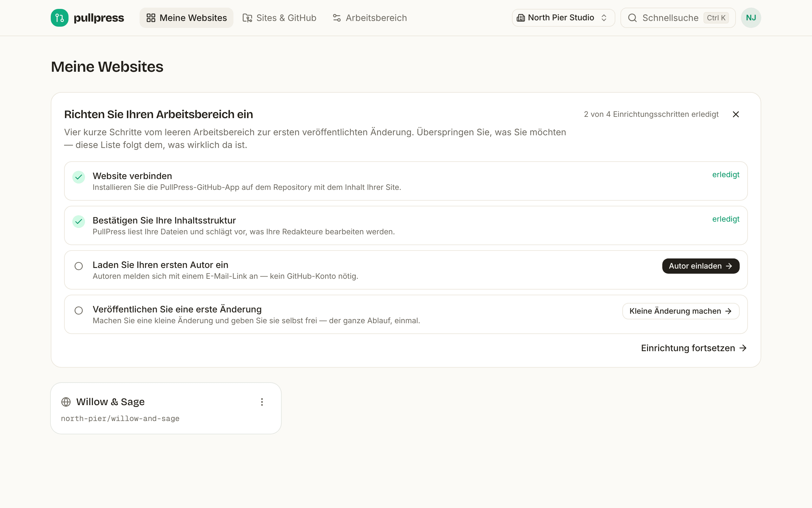Image resolution: width=812 pixels, height=508 pixels.
Task: Dismiss the setup checklist with X
Action: pyautogui.click(x=736, y=114)
